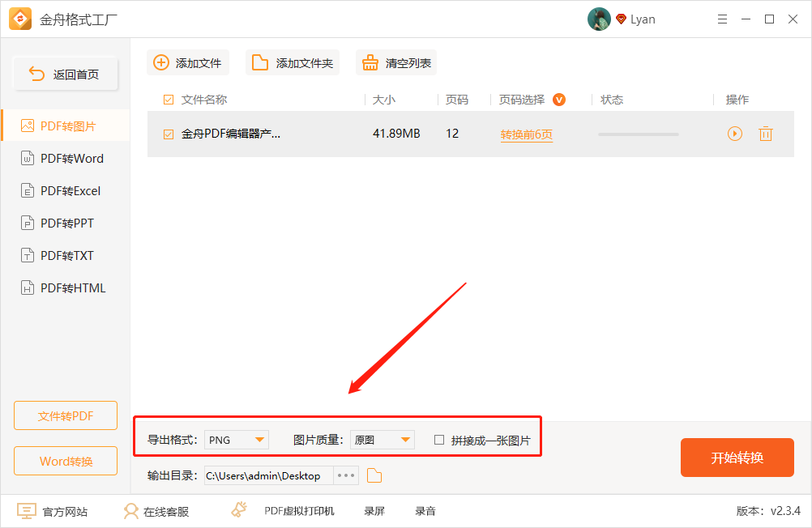
Task: Click the 大小 column header
Action: point(384,100)
